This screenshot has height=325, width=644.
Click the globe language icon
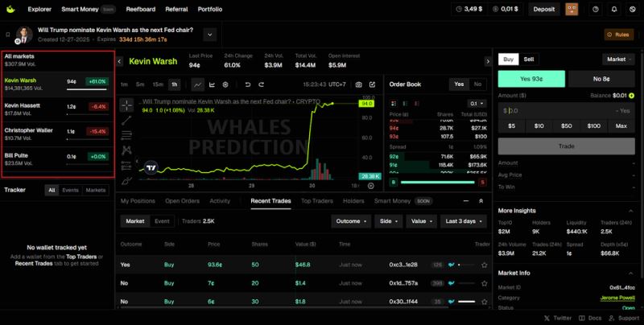(633, 9)
